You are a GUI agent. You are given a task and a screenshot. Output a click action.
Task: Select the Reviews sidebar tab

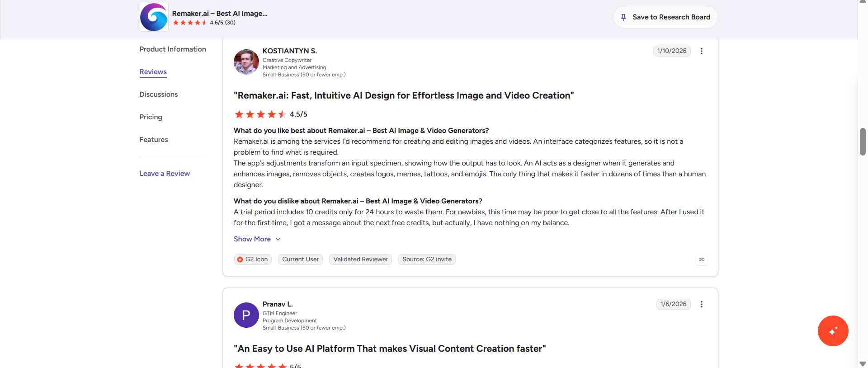153,72
